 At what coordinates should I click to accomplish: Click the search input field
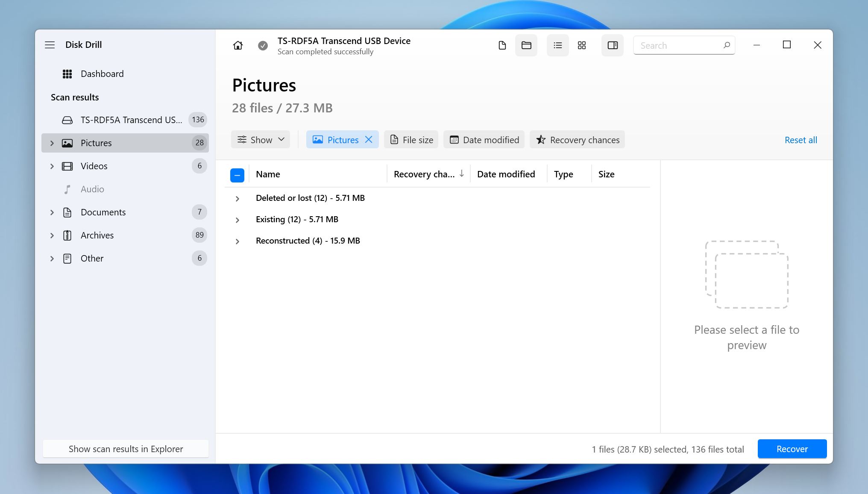pos(684,45)
